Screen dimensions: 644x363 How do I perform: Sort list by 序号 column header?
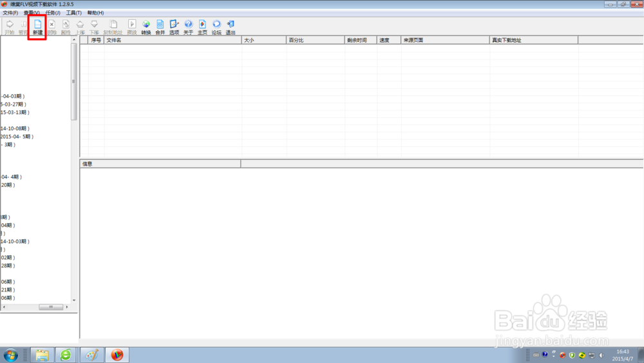[96, 40]
